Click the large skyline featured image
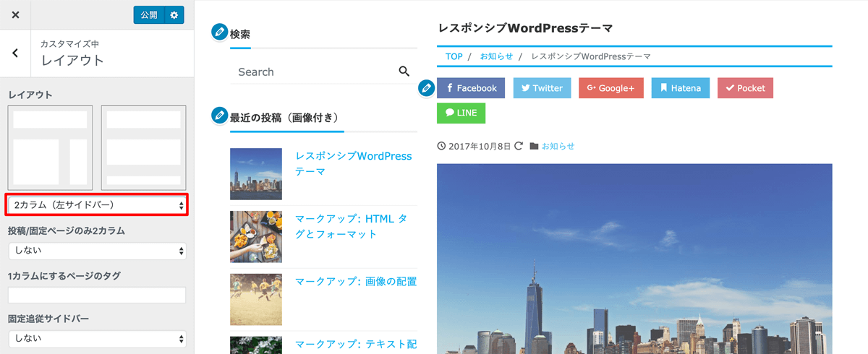 coord(634,259)
